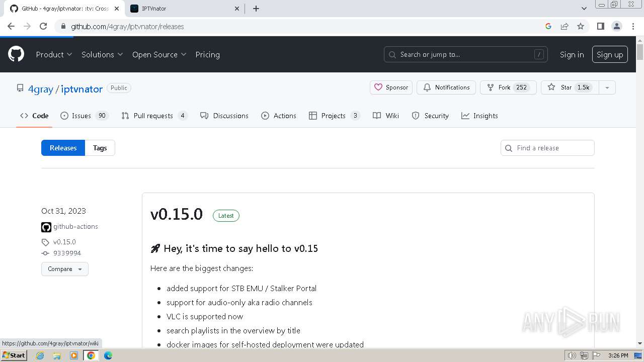
Task: Open the Insights tab
Action: coord(479,116)
